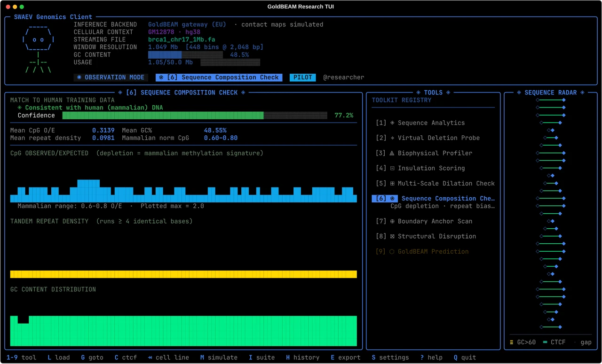This screenshot has width=602, height=364.
Task: Click 'C ctcf' shortcut in footer
Action: coord(126,357)
